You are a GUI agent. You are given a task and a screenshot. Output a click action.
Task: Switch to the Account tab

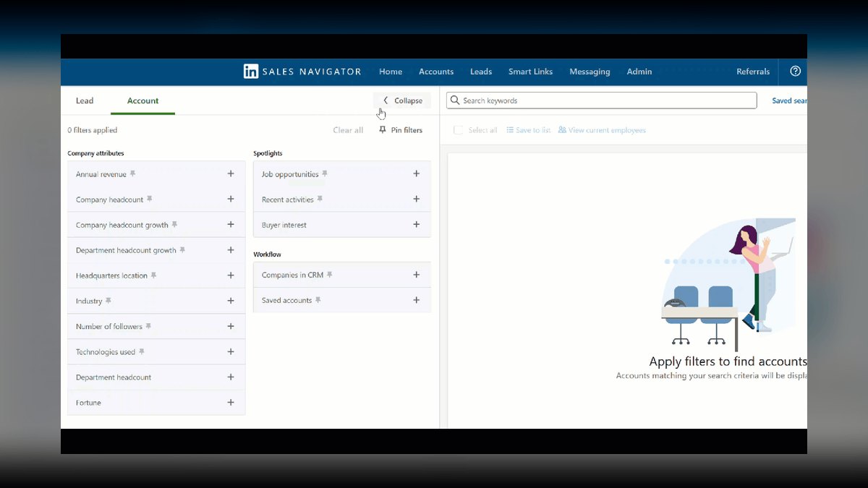pyautogui.click(x=142, y=100)
